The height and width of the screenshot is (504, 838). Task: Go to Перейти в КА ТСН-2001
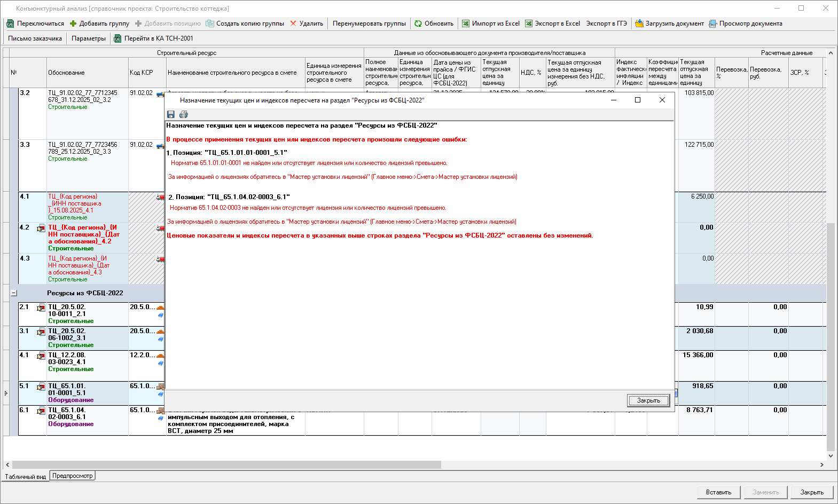[154, 38]
